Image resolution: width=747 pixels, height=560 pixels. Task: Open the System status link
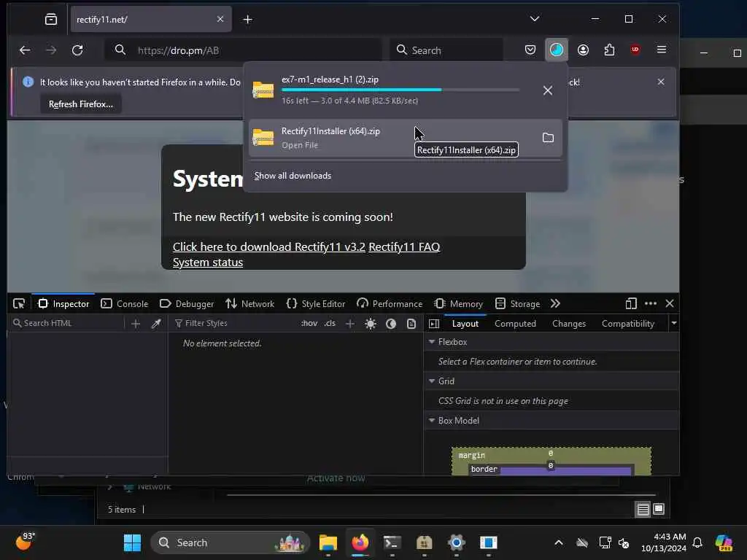point(208,262)
